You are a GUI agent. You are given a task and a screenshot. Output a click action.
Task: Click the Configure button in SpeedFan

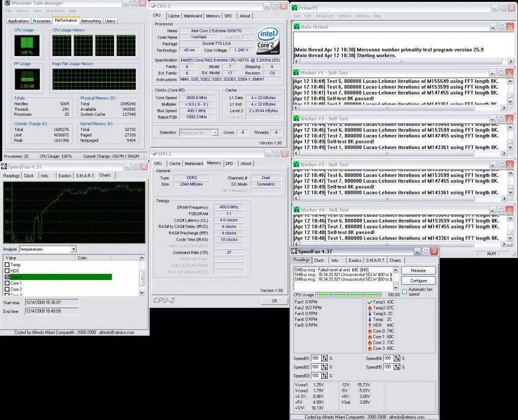(418, 281)
